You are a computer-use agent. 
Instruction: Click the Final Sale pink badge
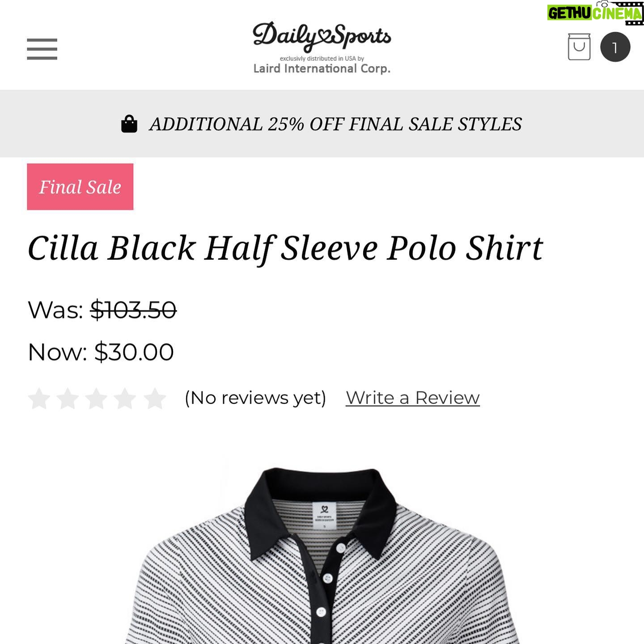click(80, 186)
